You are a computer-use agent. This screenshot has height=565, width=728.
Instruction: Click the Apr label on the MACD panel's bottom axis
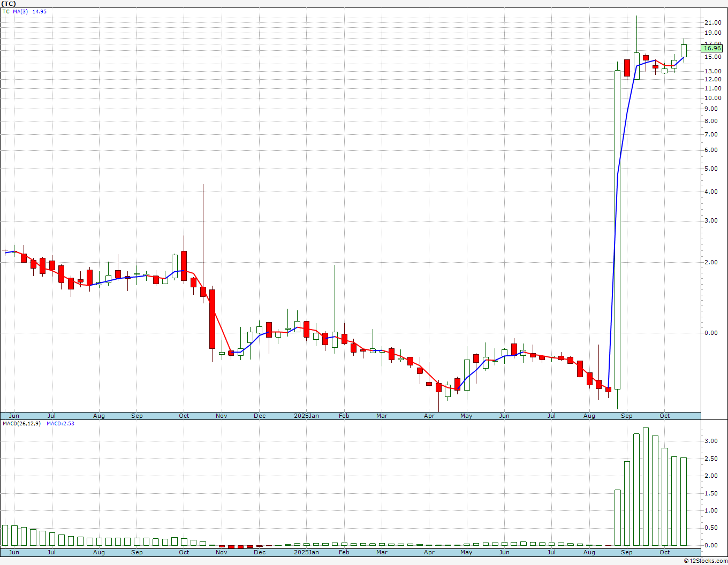429,552
